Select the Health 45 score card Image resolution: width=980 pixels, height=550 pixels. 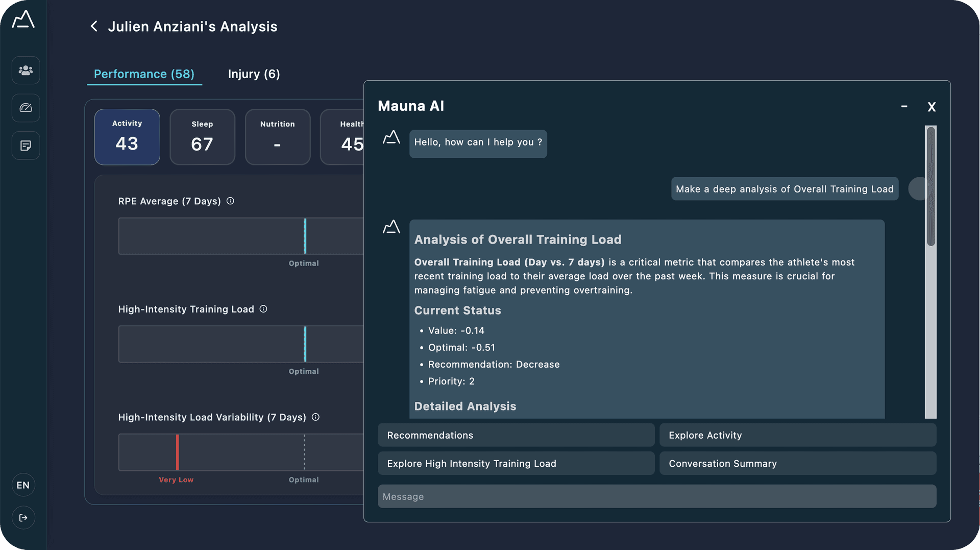[x=342, y=137]
